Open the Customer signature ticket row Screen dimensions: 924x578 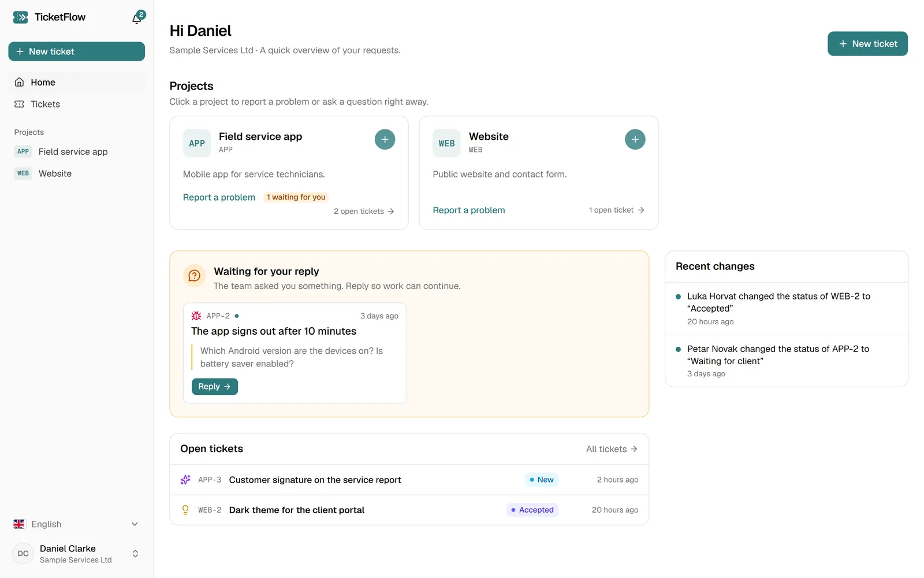point(409,480)
